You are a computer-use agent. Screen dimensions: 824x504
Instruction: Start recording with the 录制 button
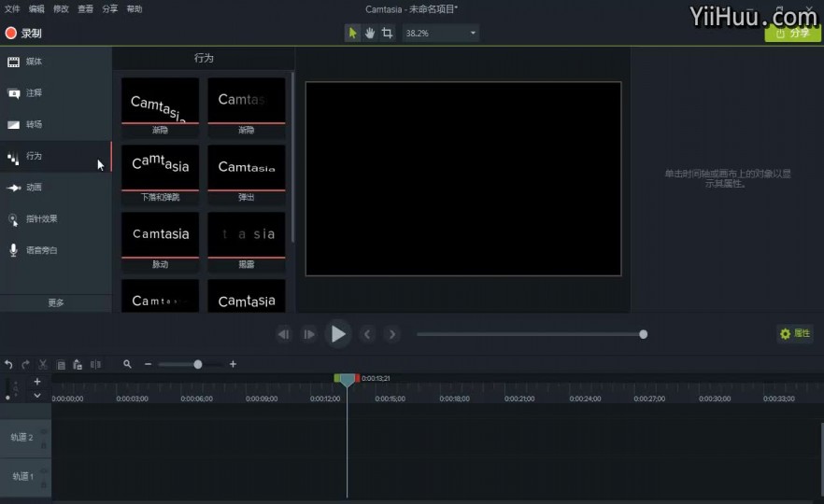coord(23,33)
